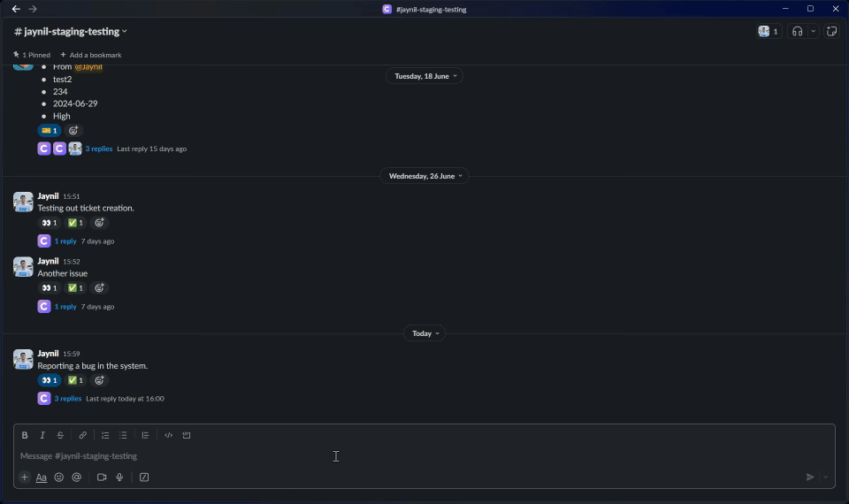Record an audio clip with the microphone icon
The height and width of the screenshot is (504, 849).
pyautogui.click(x=119, y=477)
